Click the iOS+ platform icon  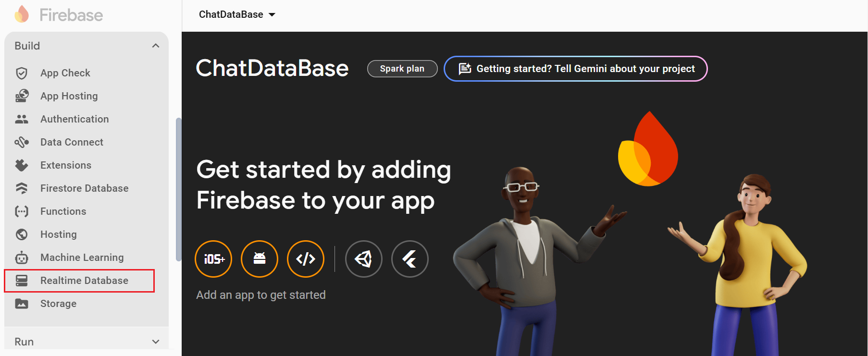coord(213,259)
